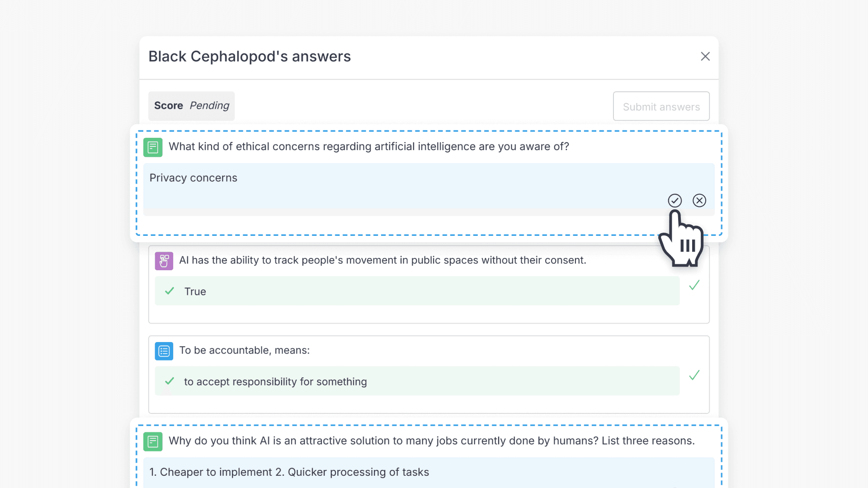
Task: Click the question about ethical concerns regarding AI
Action: (x=368, y=147)
